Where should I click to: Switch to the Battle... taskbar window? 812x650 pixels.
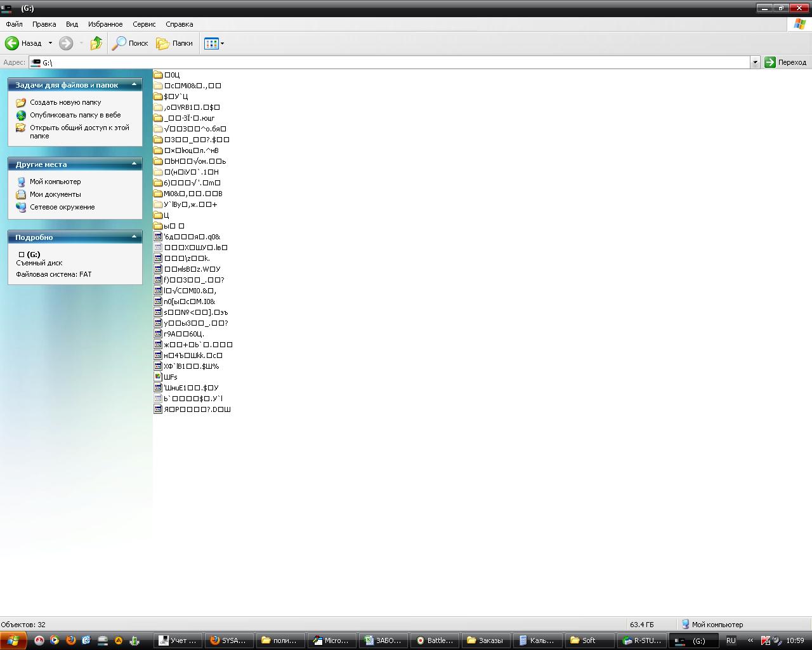(434, 640)
